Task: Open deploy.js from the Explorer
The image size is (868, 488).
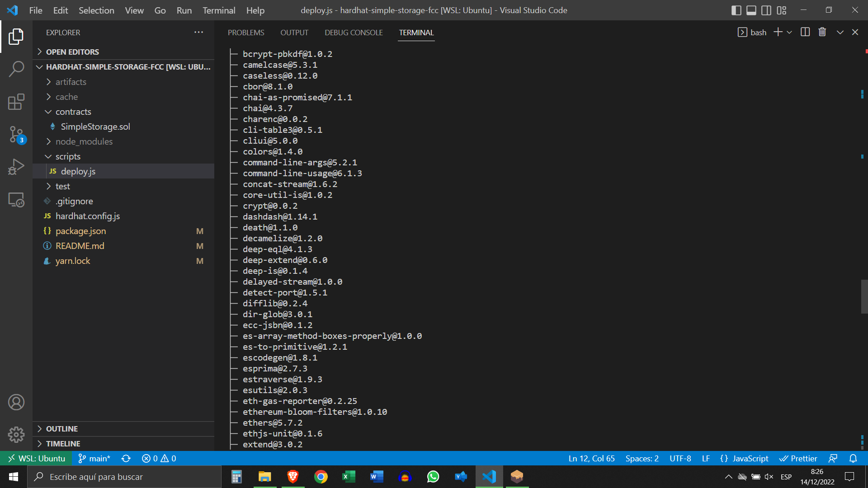Action: (x=78, y=171)
